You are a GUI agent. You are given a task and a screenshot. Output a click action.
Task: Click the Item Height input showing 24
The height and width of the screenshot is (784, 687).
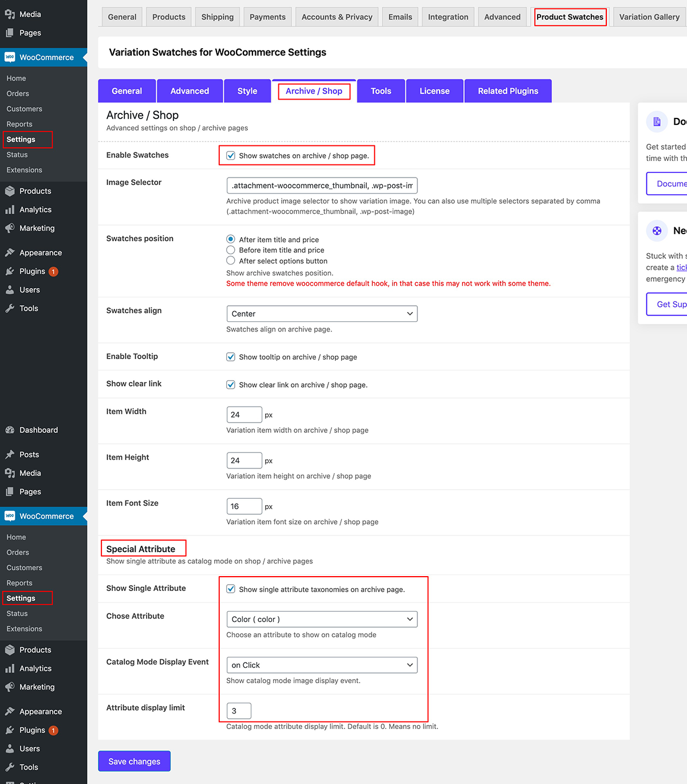coord(244,460)
